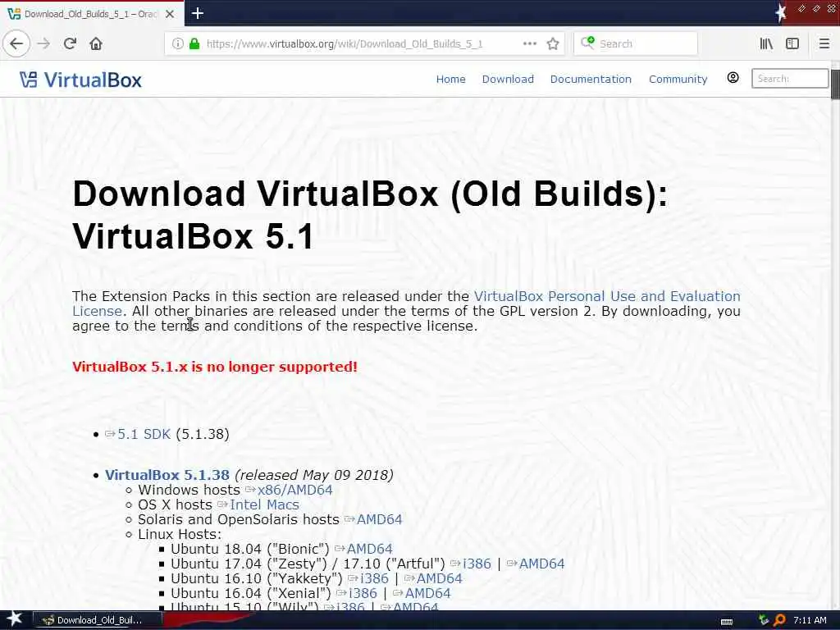Open the browser home page icon
The width and height of the screenshot is (840, 630).
[x=96, y=43]
